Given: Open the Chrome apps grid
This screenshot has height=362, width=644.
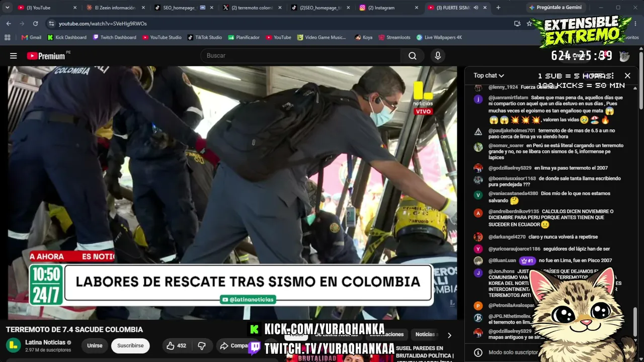Looking at the screenshot, I should [x=8, y=37].
